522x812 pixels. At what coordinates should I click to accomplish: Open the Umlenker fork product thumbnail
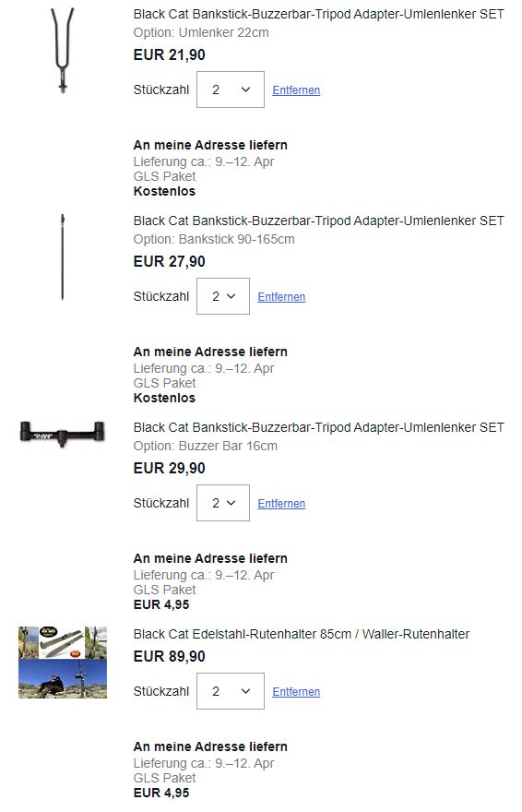[63, 50]
